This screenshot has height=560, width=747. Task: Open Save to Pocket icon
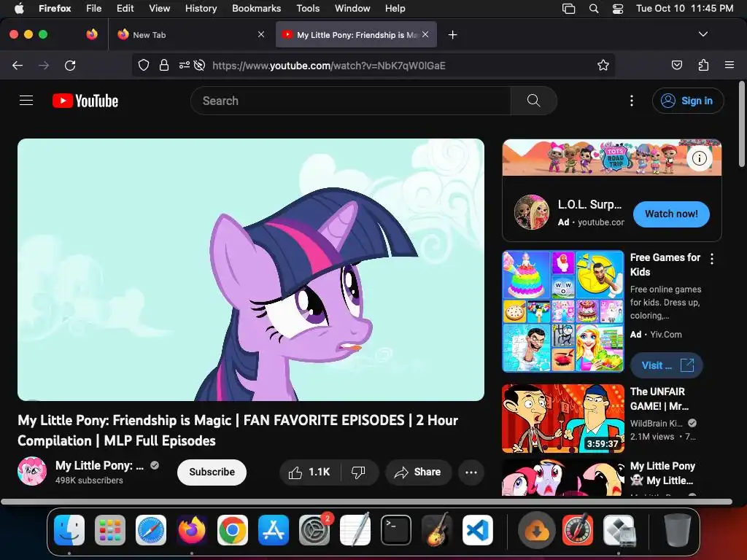676,65
